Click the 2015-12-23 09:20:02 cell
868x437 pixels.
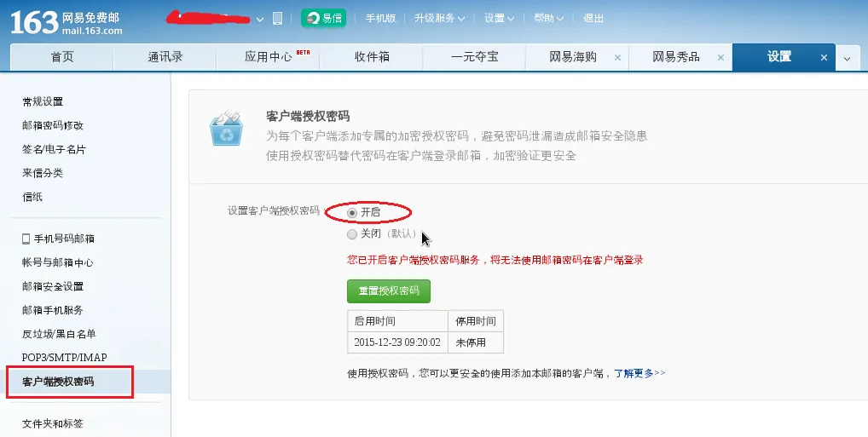coord(397,342)
